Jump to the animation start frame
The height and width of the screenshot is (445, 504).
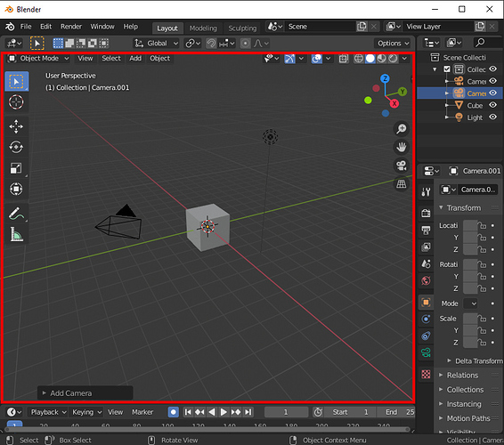point(188,412)
